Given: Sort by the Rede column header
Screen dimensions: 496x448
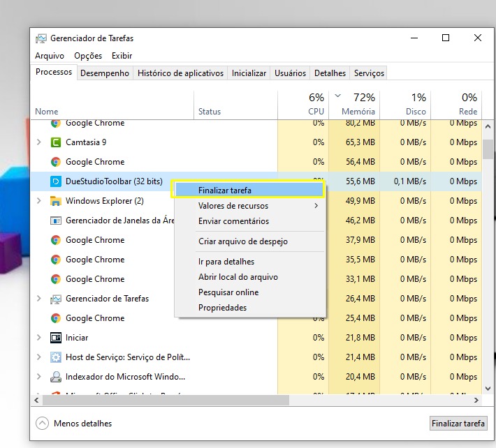Looking at the screenshot, I should tap(456, 105).
